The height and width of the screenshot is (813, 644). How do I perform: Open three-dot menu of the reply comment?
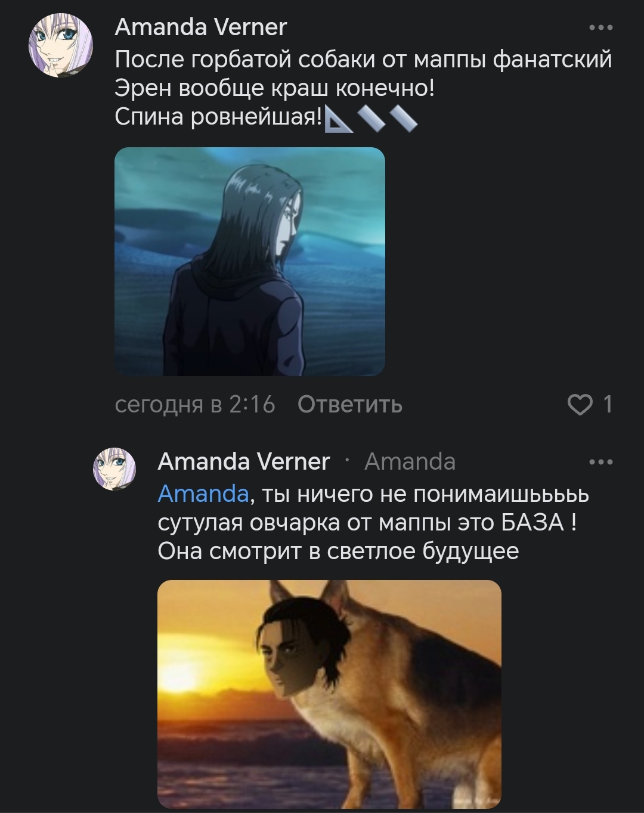[x=600, y=462]
